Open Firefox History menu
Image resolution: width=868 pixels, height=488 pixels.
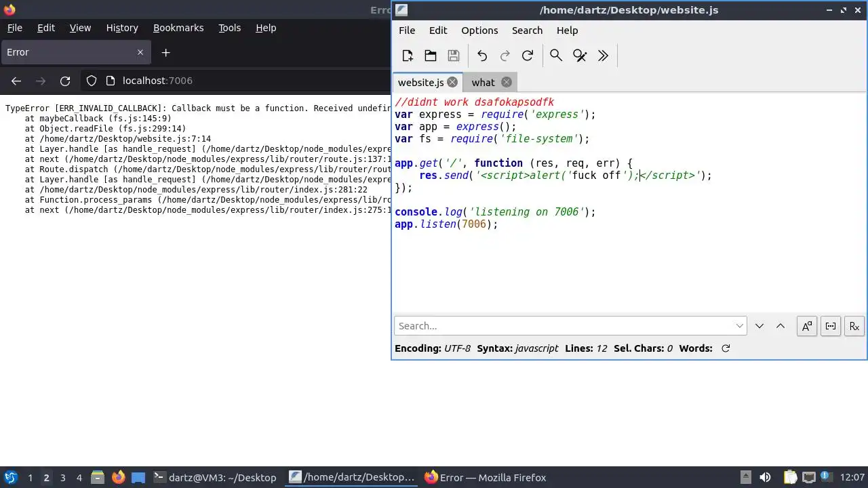tap(122, 28)
